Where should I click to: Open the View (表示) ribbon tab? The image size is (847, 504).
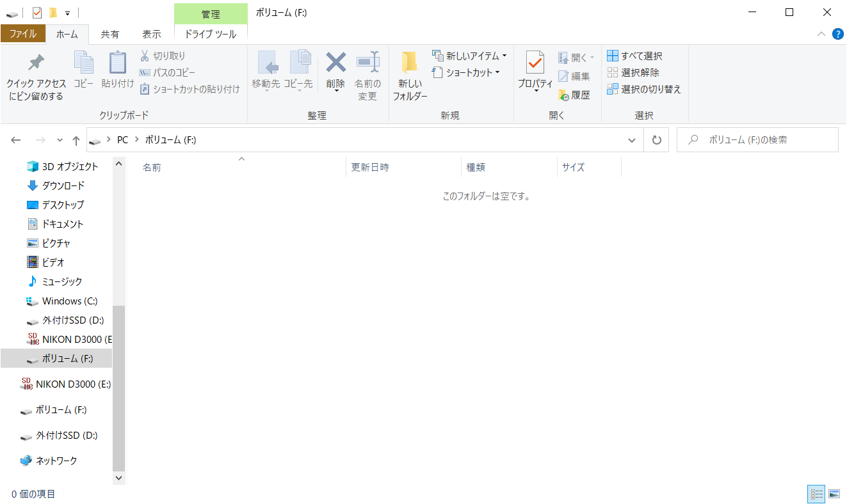(x=151, y=34)
